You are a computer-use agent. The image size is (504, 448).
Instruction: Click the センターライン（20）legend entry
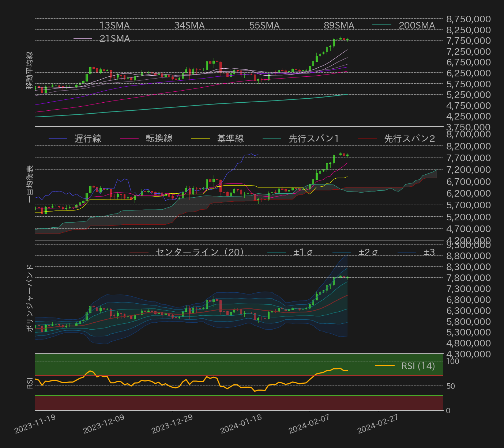pyautogui.click(x=199, y=252)
